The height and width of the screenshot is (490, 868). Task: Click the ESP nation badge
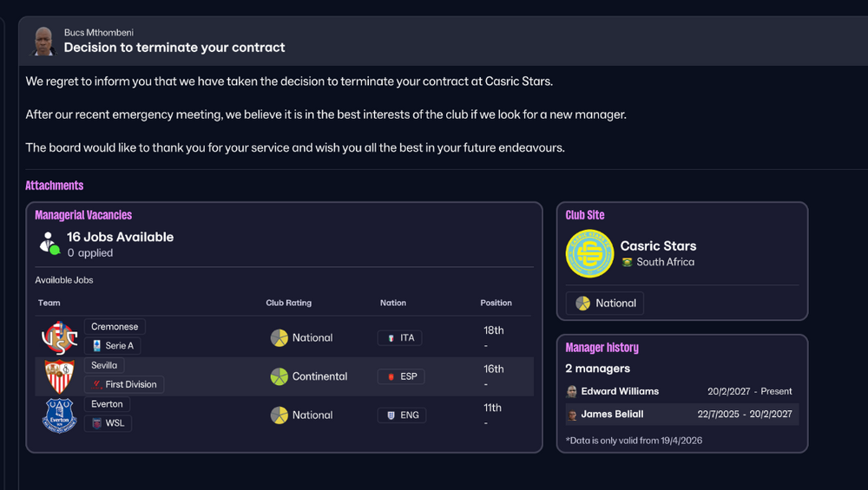(x=401, y=376)
